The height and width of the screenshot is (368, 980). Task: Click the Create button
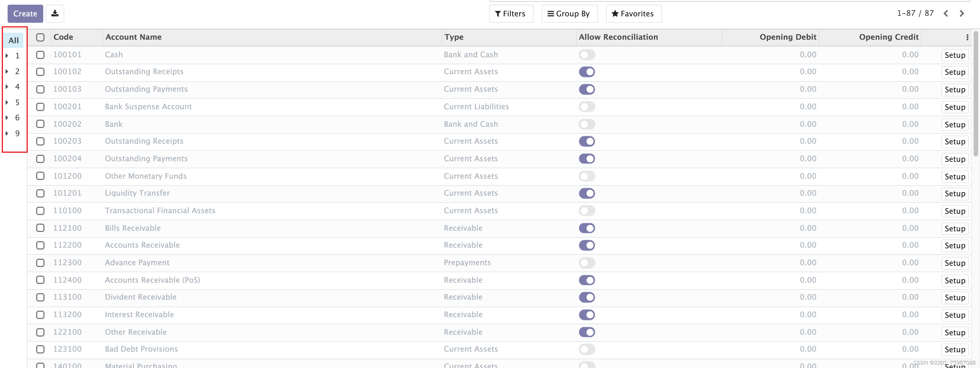(x=25, y=13)
